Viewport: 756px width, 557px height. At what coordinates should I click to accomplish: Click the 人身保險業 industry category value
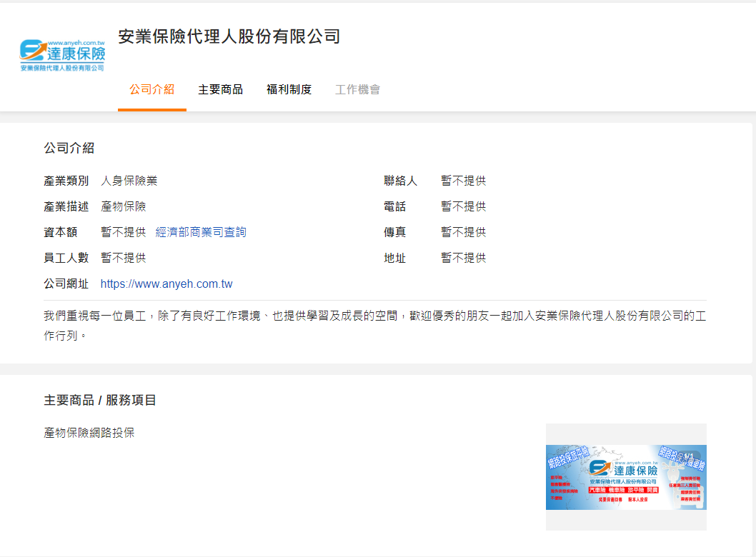click(x=129, y=181)
